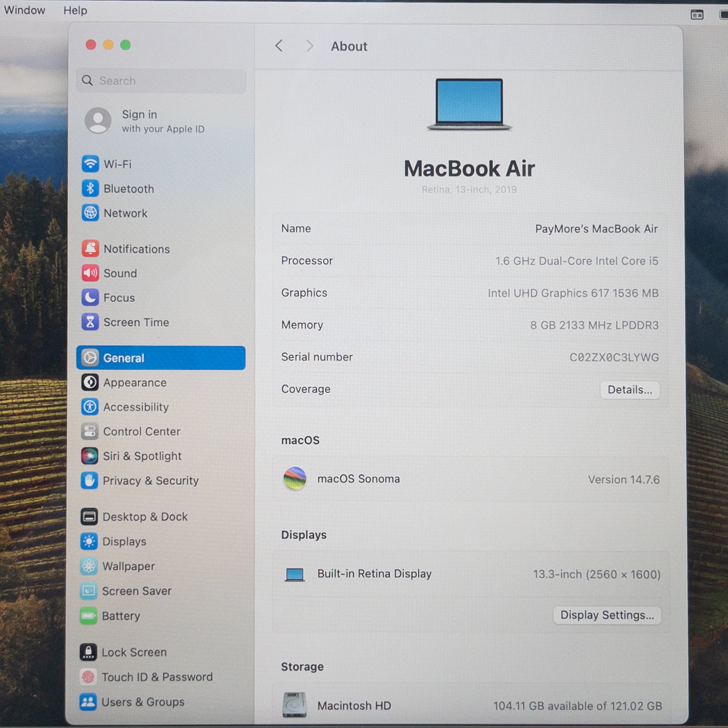Open the Help menu
Viewport: 728px width, 728px height.
75,10
